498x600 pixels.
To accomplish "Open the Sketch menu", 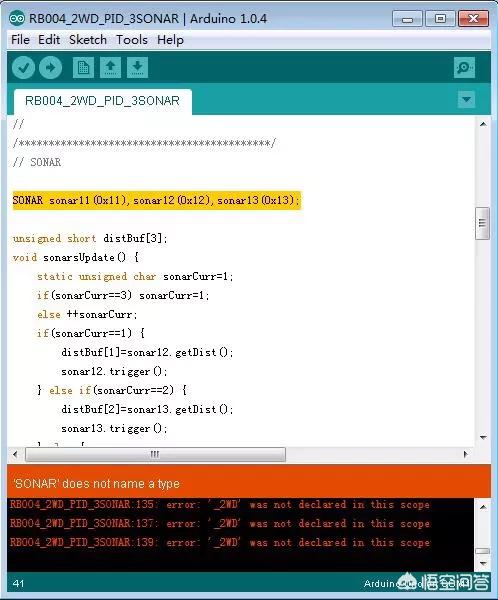I will click(x=88, y=40).
